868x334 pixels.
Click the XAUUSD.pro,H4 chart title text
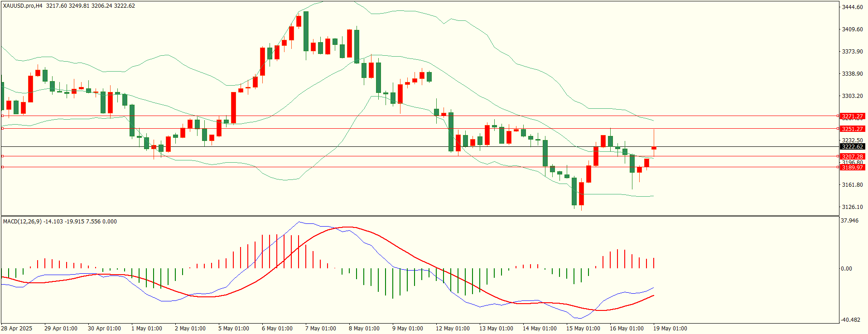click(23, 6)
